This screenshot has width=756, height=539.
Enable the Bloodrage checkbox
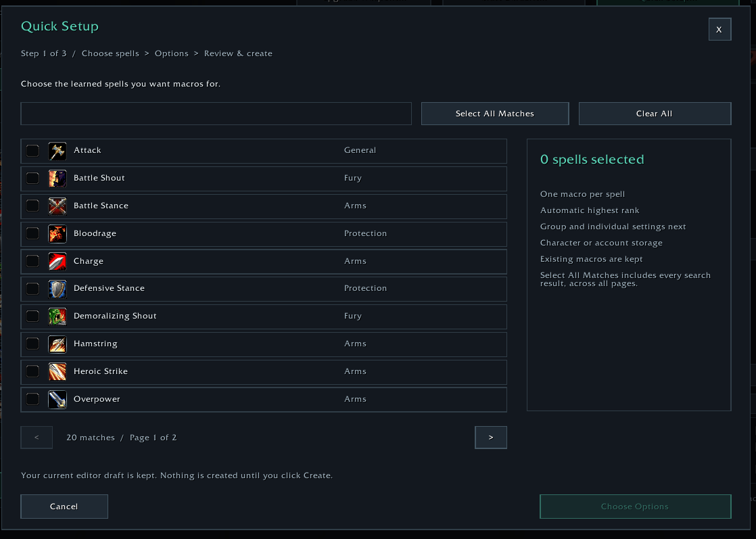(32, 233)
